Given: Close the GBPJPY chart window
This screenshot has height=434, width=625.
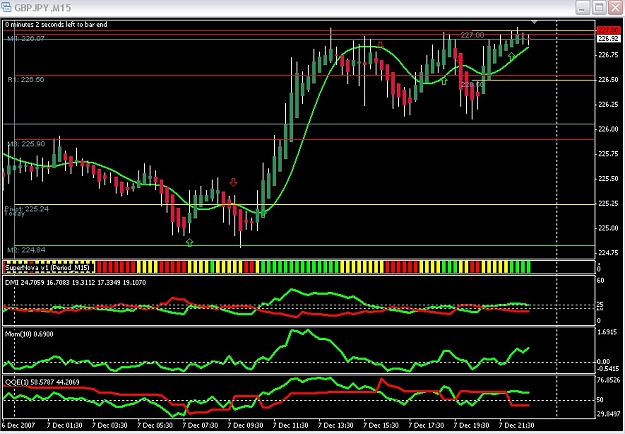Looking at the screenshot, I should click(615, 8).
